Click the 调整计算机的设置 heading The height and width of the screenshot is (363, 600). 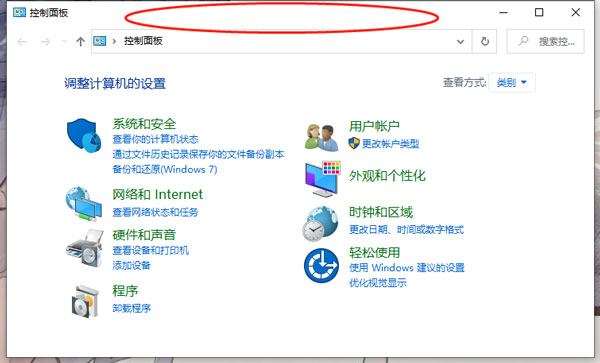115,83
